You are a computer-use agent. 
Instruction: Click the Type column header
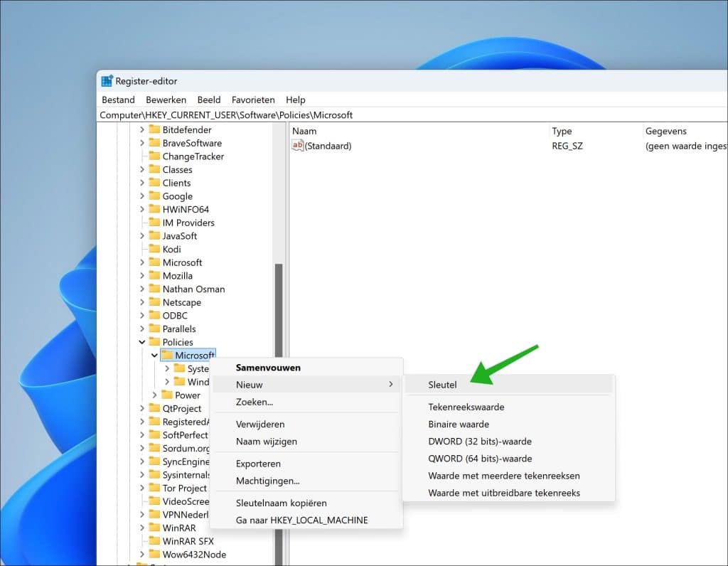(596, 131)
